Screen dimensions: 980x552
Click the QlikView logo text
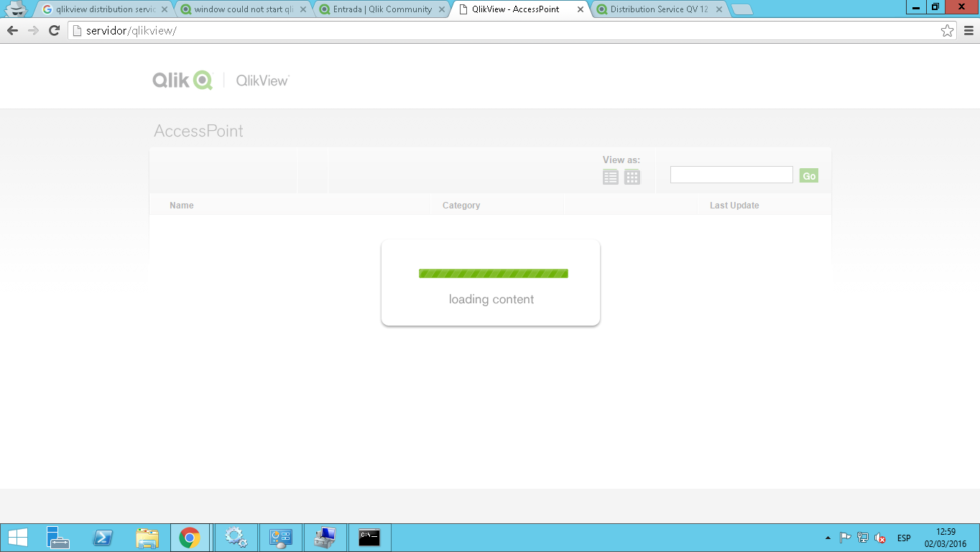click(263, 80)
